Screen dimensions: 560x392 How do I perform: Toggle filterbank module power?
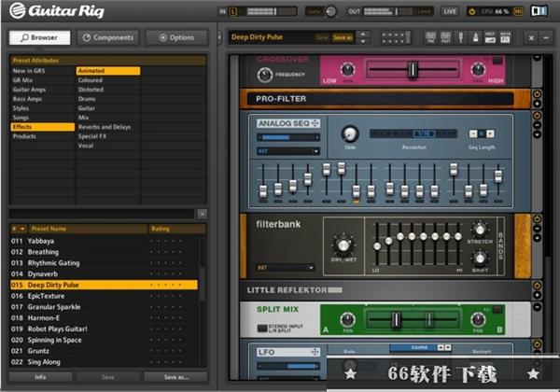coord(537,218)
